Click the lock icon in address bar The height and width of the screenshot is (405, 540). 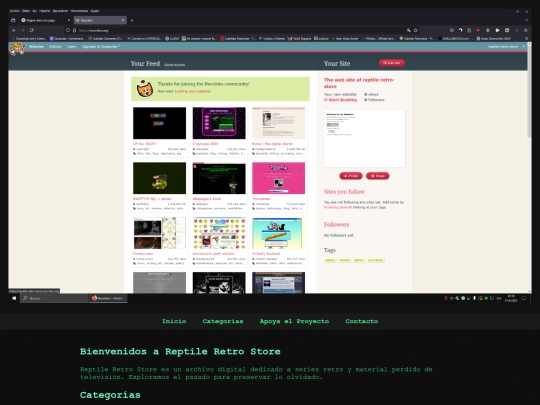[x=74, y=30]
